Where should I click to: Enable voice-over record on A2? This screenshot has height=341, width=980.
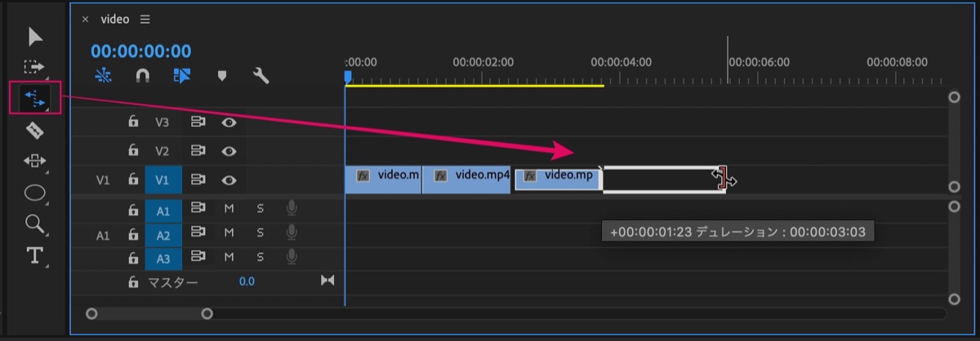click(291, 234)
